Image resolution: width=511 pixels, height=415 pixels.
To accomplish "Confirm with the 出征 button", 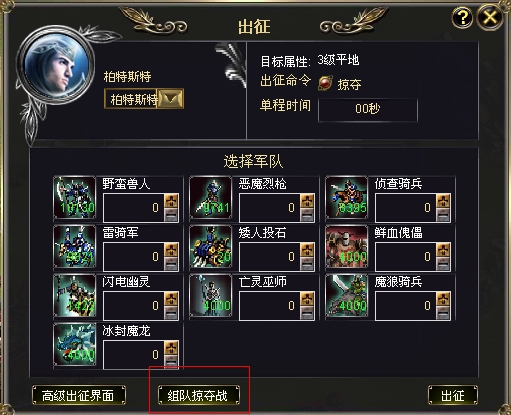I will [x=453, y=395].
